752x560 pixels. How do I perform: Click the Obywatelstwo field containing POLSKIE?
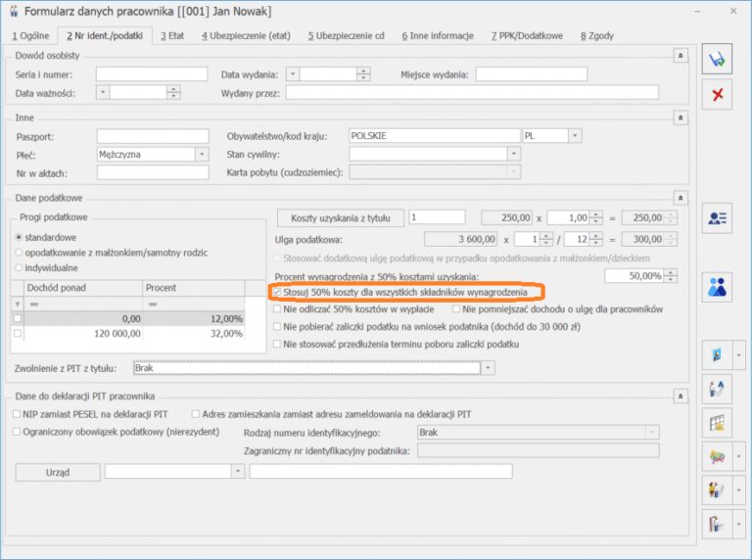pos(435,136)
